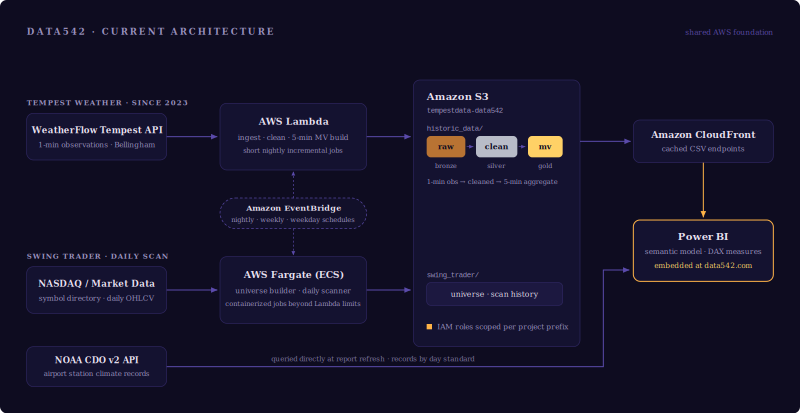
Task: Click the 'swing_trader/' prefix label
Action: (x=453, y=275)
